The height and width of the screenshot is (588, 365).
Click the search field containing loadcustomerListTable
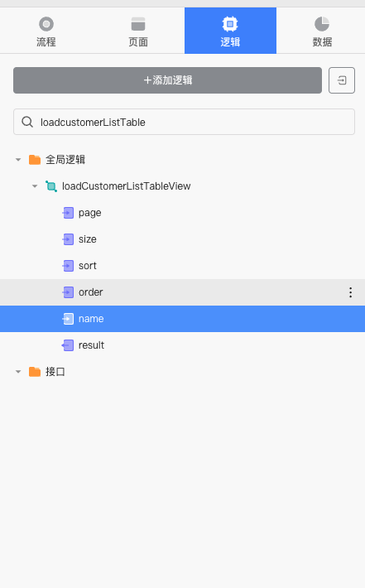coord(184,122)
